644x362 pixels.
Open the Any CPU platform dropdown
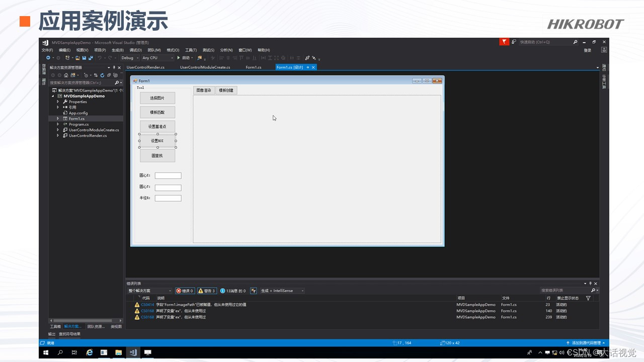(x=157, y=58)
